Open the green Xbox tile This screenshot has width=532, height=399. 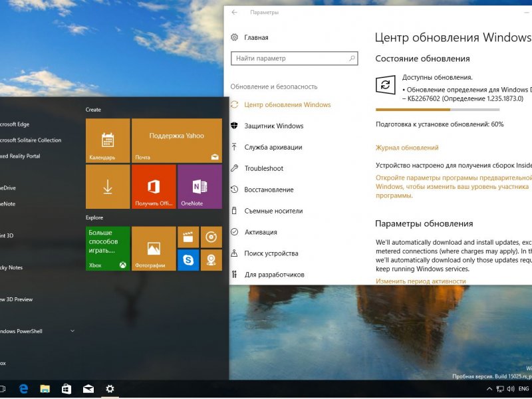click(108, 248)
